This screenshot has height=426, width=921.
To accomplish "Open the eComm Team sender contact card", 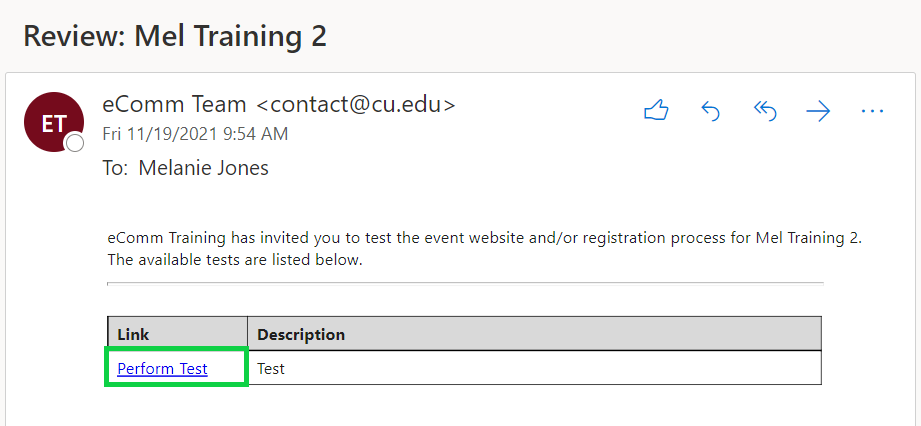I will (174, 105).
